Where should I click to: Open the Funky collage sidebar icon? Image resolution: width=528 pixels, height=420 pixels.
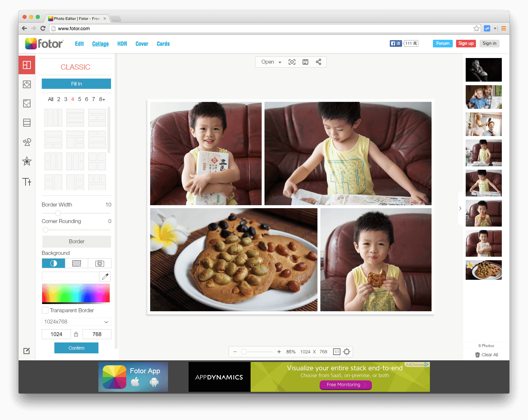coord(27,103)
